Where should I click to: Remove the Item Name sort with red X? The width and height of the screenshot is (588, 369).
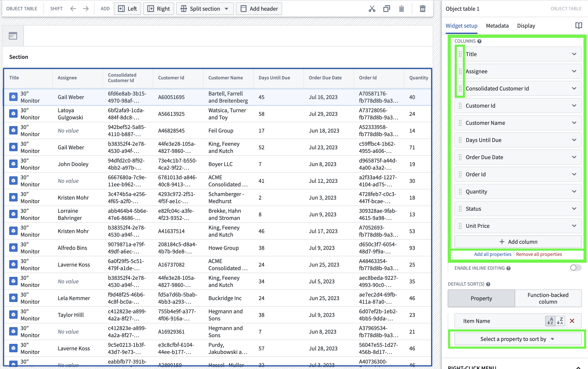coord(572,321)
